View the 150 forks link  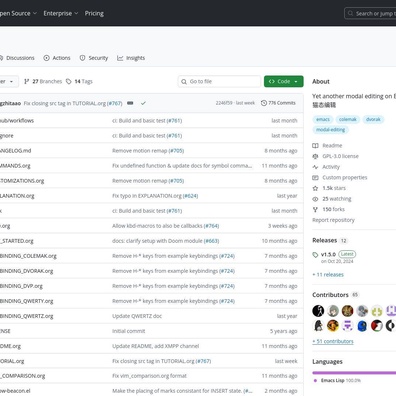coord(333,209)
